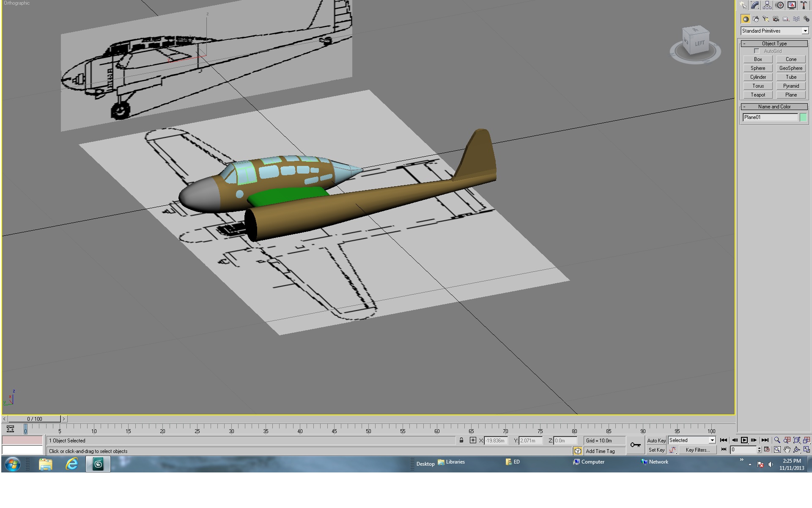Choose the Shapes category icon
Viewport: 812px width, 508px height.
755,19
